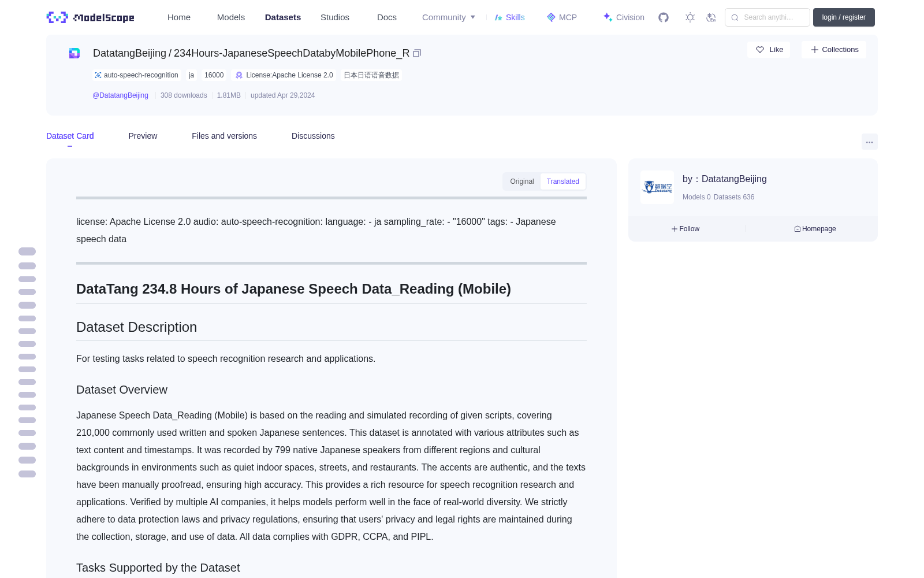Click the '234Hours-JapaneseSpeechDatabyMobilePhone_R' dataset name
Viewport: 924px width, 578px height.
(292, 53)
